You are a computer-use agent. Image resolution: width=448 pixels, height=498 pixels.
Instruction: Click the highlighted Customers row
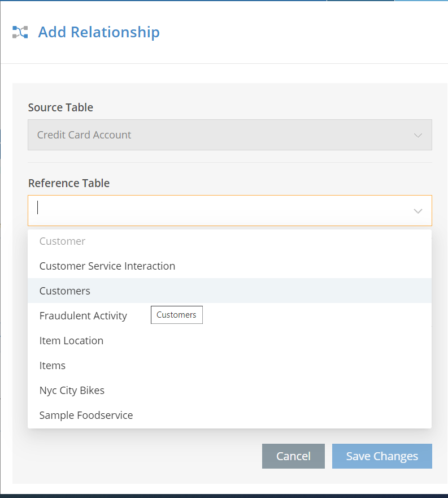click(x=64, y=291)
